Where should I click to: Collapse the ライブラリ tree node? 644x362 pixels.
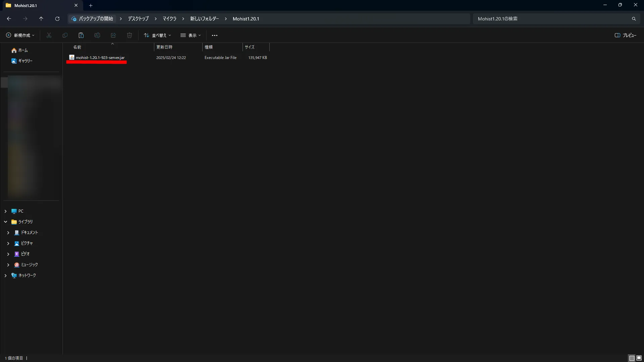pos(5,222)
